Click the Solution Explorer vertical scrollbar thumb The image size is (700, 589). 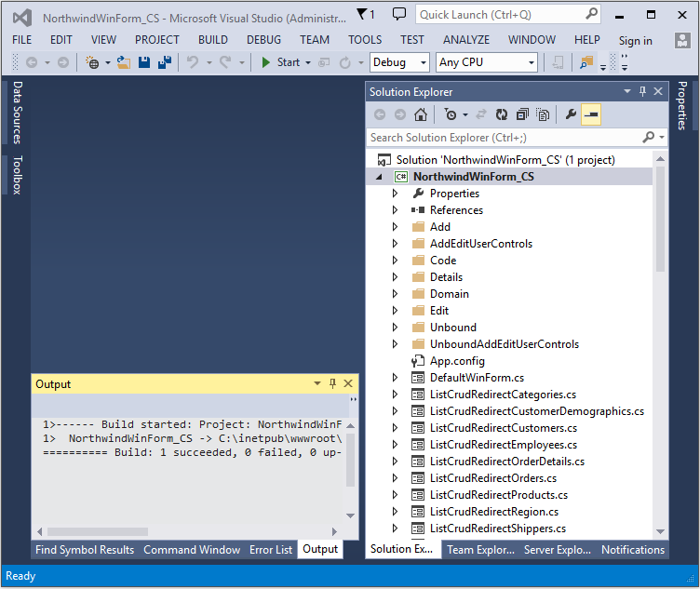(x=661, y=219)
